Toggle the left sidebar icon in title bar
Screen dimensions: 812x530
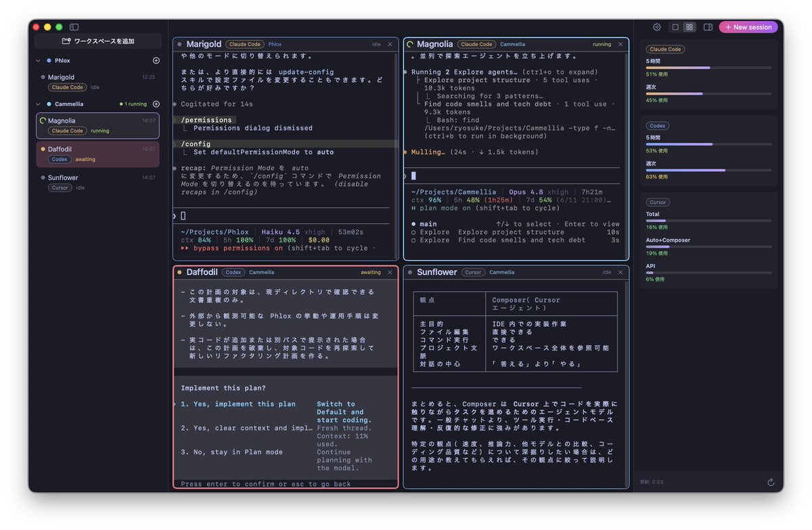coord(74,27)
